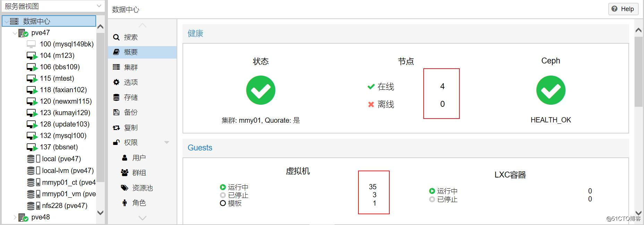
Task: Click the options gear icon labeled 选项
Action: (x=116, y=82)
